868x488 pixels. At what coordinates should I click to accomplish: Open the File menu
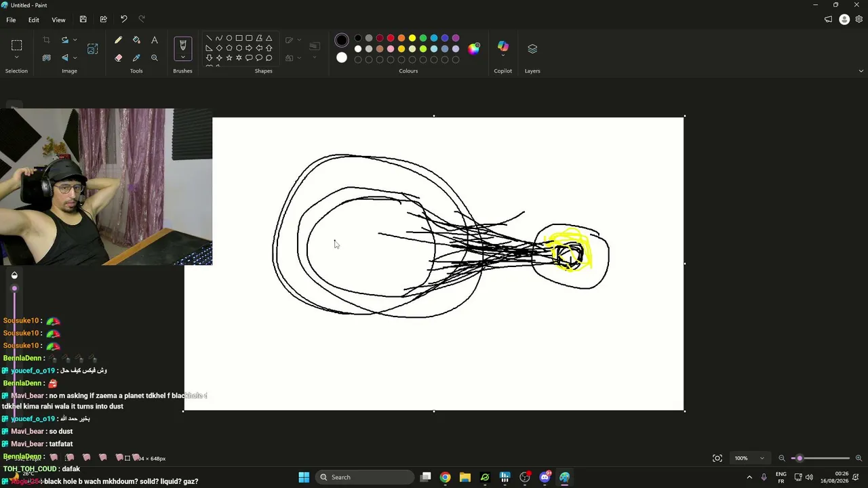[x=11, y=20]
